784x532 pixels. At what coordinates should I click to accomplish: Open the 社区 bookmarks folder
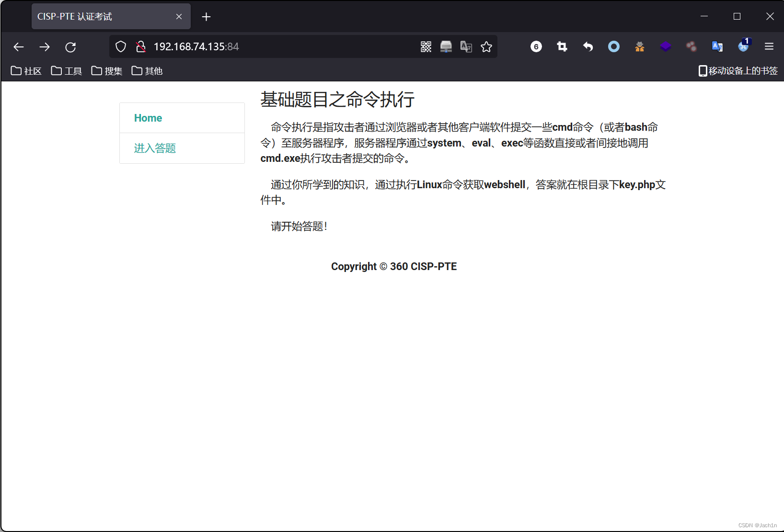tap(26, 71)
